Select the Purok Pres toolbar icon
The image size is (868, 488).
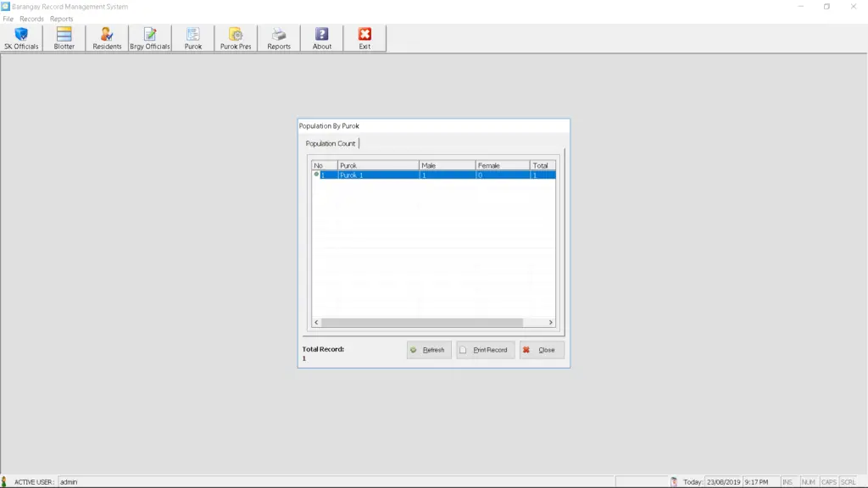[236, 37]
